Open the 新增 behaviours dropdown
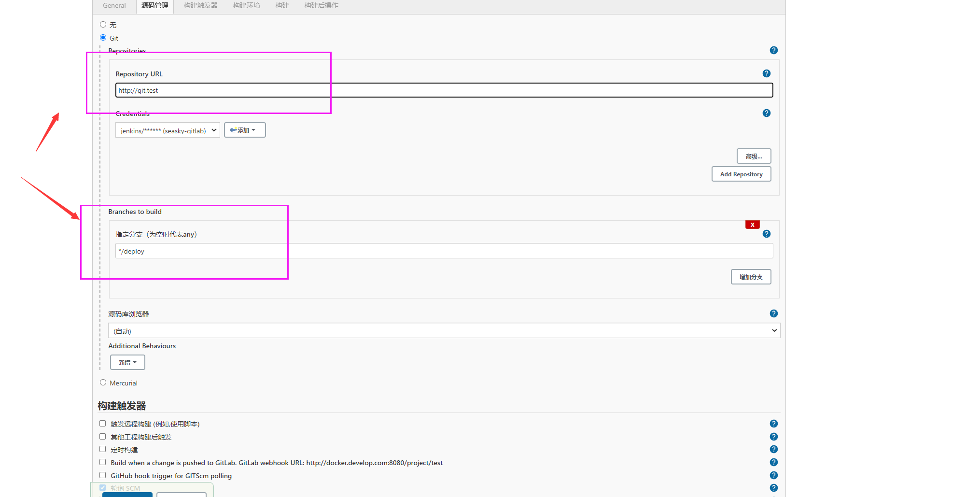The height and width of the screenshot is (497, 980). pyautogui.click(x=127, y=362)
